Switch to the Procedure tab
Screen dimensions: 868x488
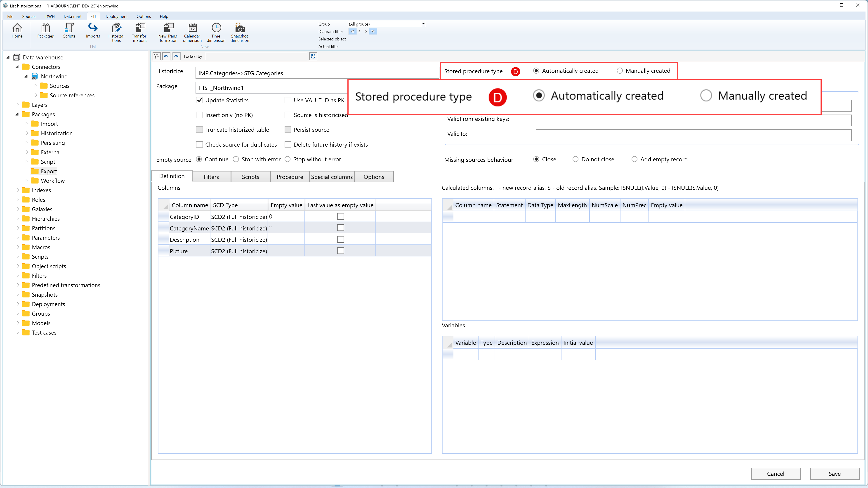pos(290,177)
